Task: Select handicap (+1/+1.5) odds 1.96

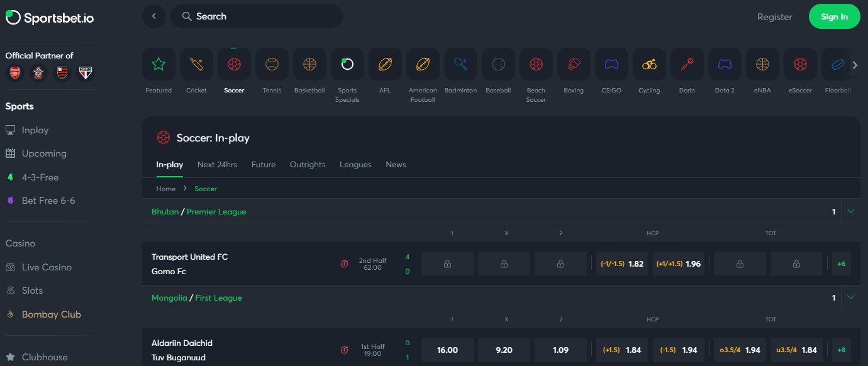Action: click(x=679, y=264)
